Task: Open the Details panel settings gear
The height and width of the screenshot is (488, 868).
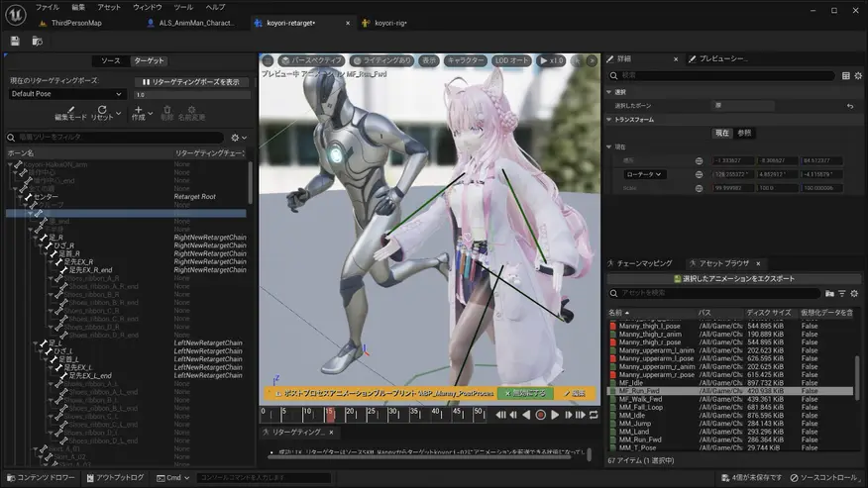Action: 858,76
